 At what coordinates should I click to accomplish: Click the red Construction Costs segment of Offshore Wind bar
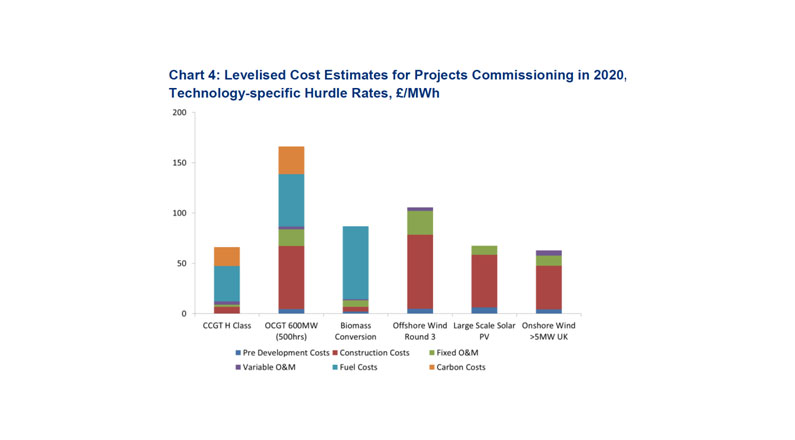pos(420,272)
